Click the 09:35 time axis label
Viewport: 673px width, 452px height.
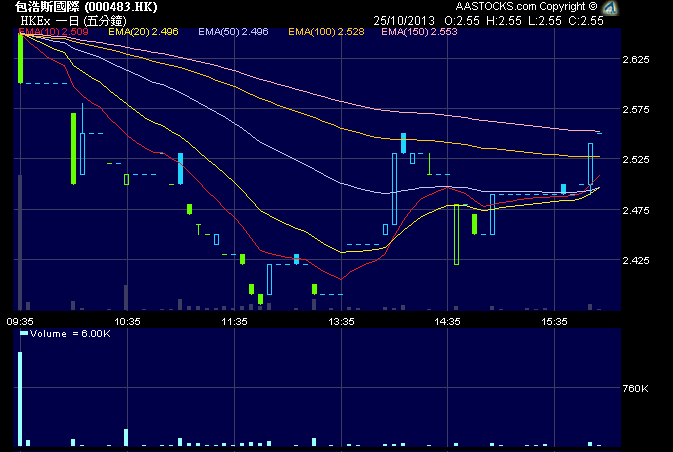(x=20, y=322)
